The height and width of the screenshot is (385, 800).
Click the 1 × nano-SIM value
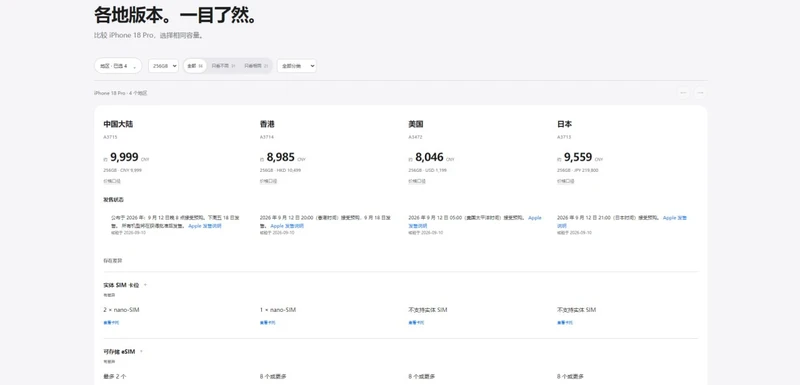pos(278,310)
